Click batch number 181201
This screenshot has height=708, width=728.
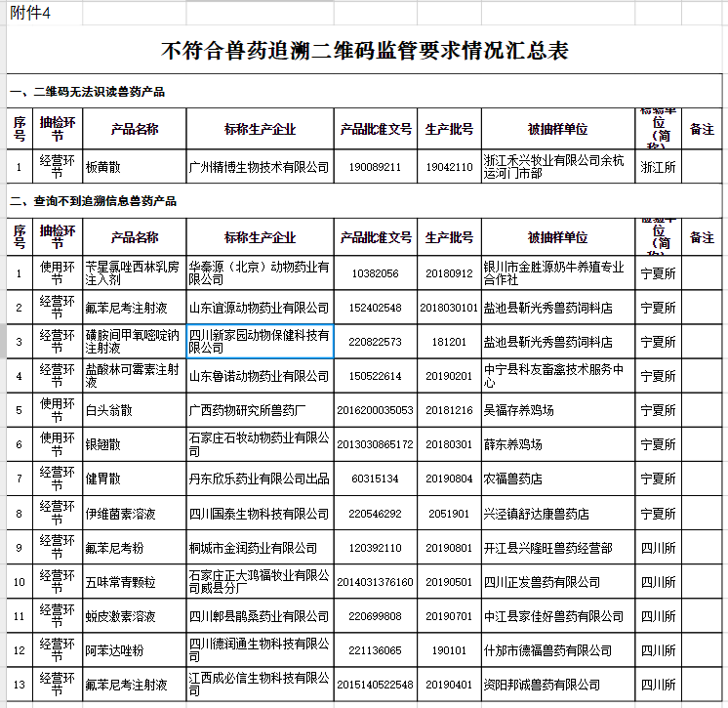[x=449, y=342]
